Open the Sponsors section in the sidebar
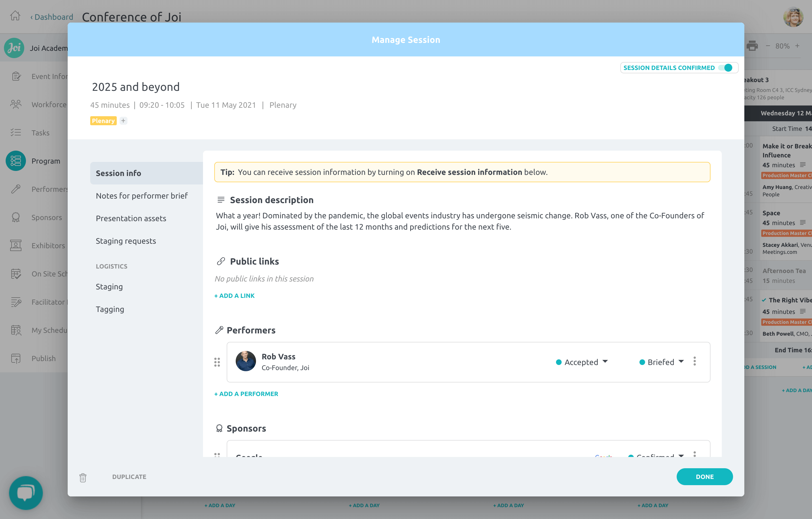This screenshot has height=519, width=812. pyautogui.click(x=47, y=217)
